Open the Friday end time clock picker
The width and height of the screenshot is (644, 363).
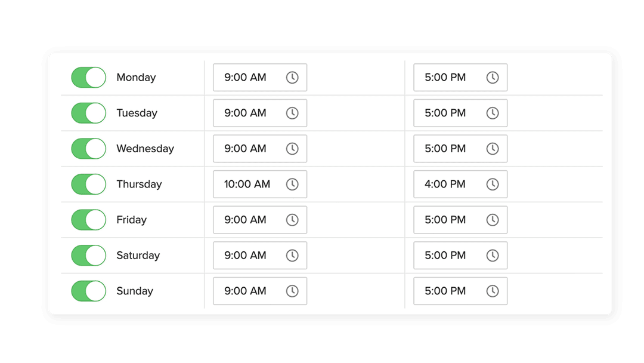click(x=493, y=220)
